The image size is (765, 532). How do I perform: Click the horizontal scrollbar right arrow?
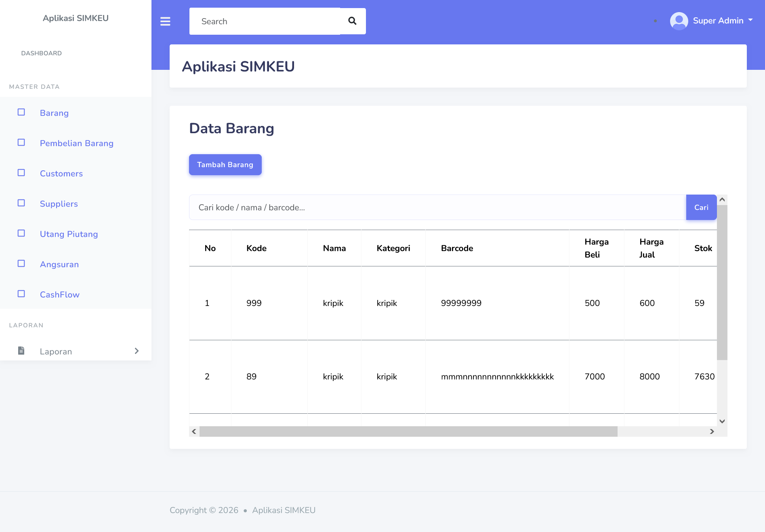(712, 431)
